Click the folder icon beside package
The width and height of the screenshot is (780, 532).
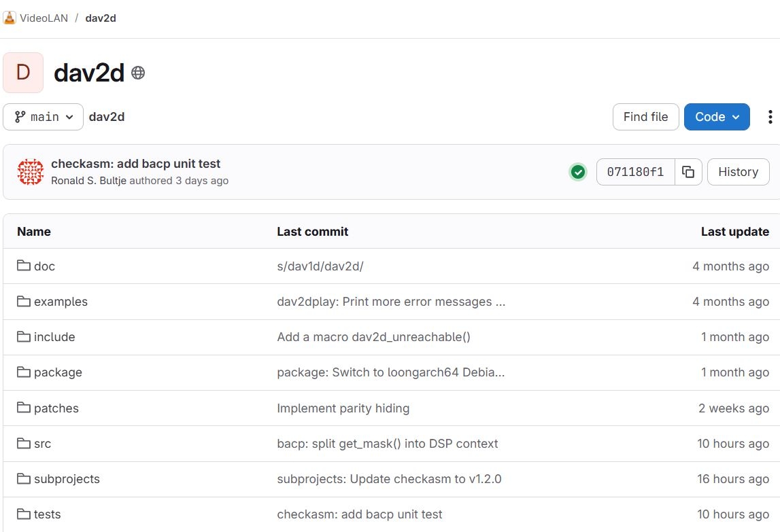pos(23,372)
